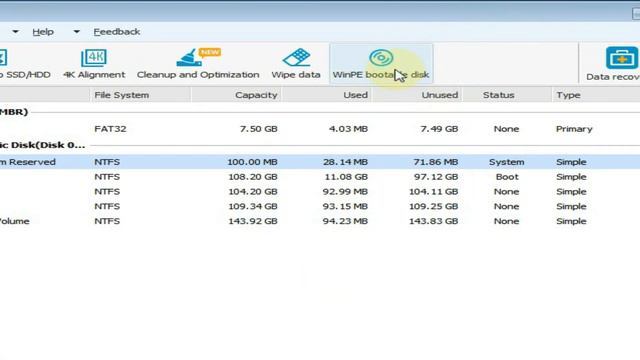Select the 143.92 GB volume row

tap(320, 221)
